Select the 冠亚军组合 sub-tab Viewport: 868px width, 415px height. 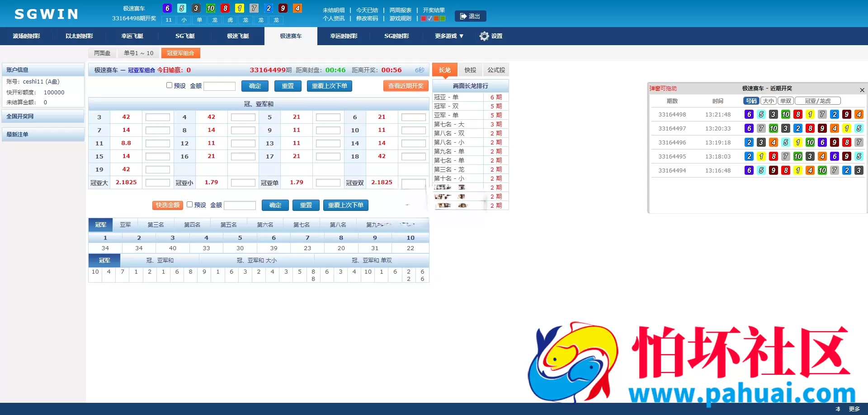point(180,53)
